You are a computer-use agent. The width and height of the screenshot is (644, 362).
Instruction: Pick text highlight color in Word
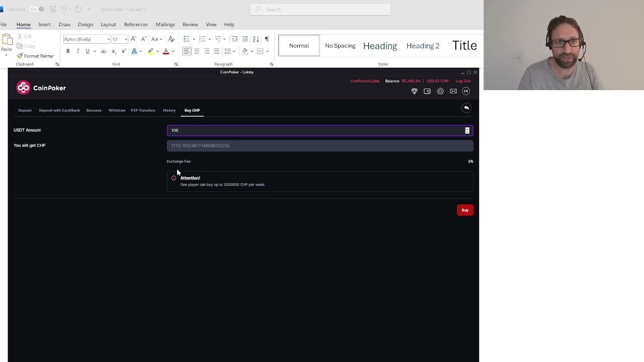pyautogui.click(x=150, y=51)
